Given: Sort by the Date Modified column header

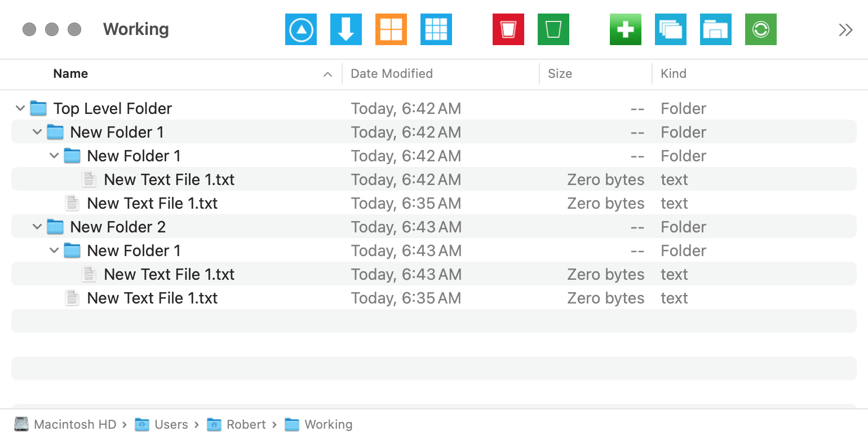Looking at the screenshot, I should [x=392, y=74].
